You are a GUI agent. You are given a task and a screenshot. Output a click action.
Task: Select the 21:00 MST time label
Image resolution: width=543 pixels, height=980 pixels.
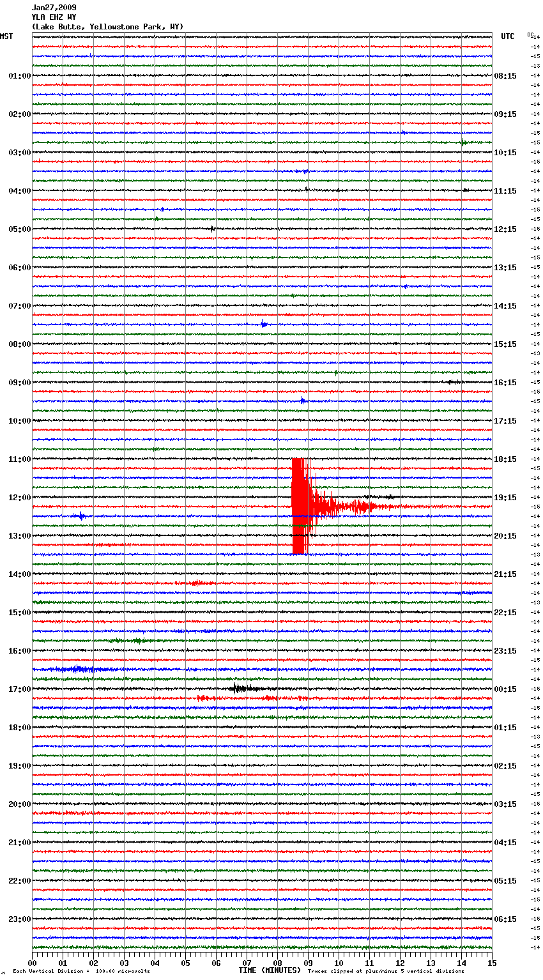tap(20, 843)
